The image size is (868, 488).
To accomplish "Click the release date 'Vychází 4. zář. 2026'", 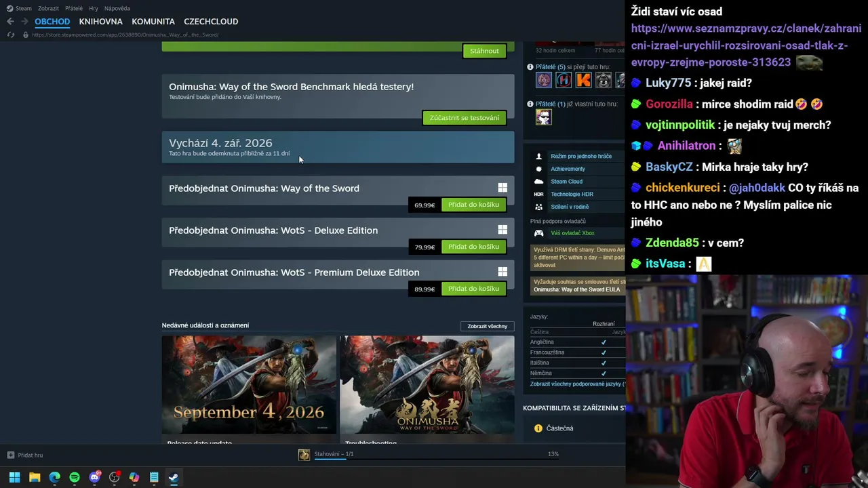I will 220,143.
